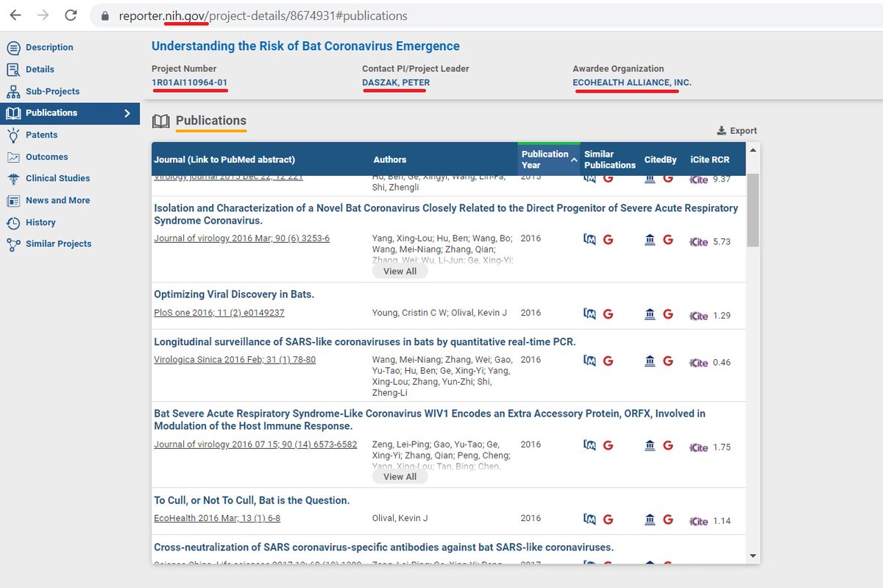The width and height of the screenshot is (883, 588).
Task: Go forward with the browser forward arrow
Action: [x=43, y=15]
